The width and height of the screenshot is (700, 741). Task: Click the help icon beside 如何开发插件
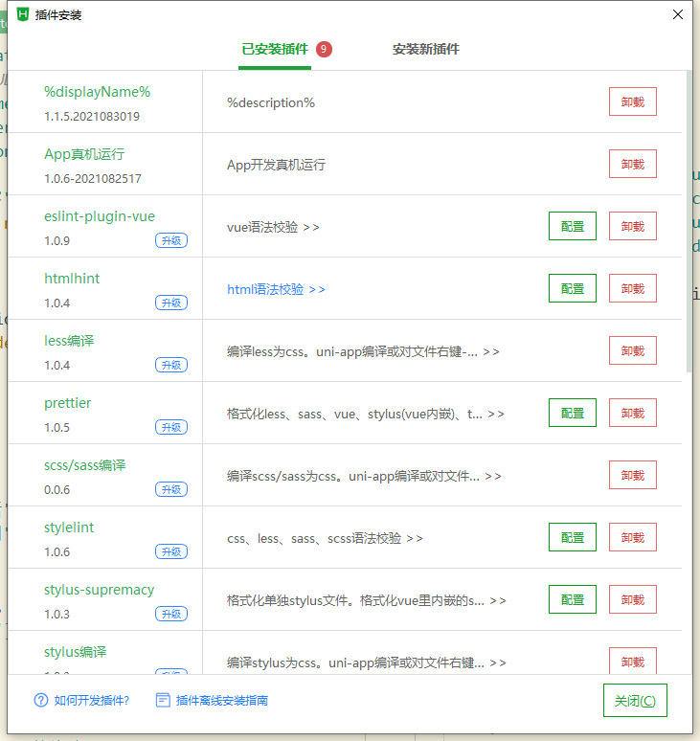[41, 700]
